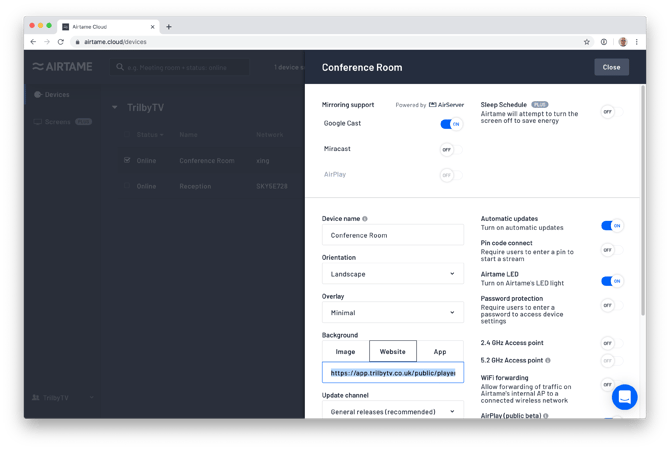Click the Device name text field

[392, 235]
